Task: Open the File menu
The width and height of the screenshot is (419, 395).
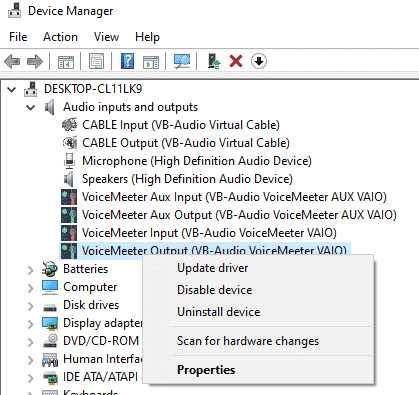Action: (x=18, y=37)
